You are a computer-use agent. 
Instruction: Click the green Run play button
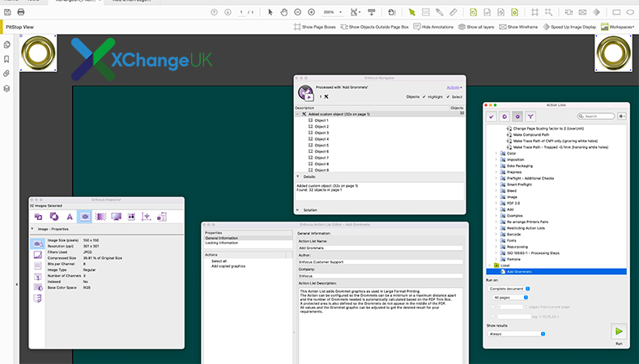coord(619,332)
